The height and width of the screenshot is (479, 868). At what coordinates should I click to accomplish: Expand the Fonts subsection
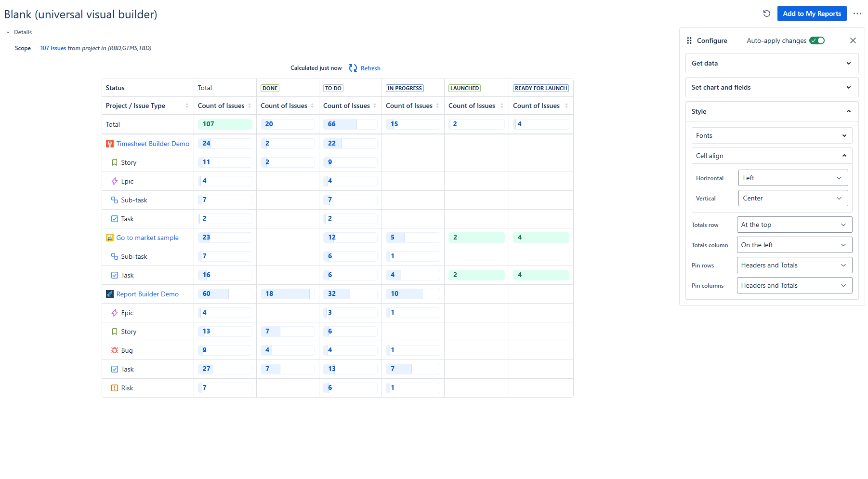click(772, 135)
